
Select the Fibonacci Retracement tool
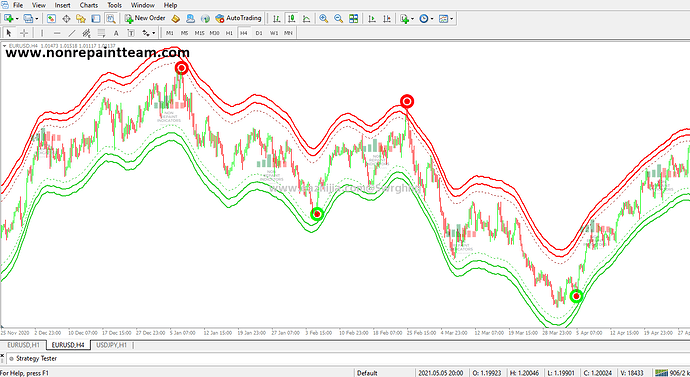tap(101, 33)
